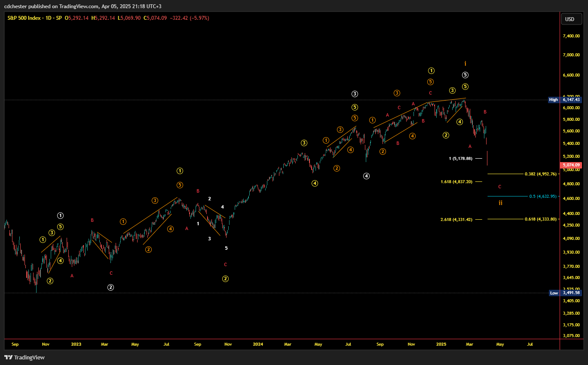Screen dimensions: 588x365
Task: Click the 4,600.00 price axis tick
Action: tap(571, 199)
